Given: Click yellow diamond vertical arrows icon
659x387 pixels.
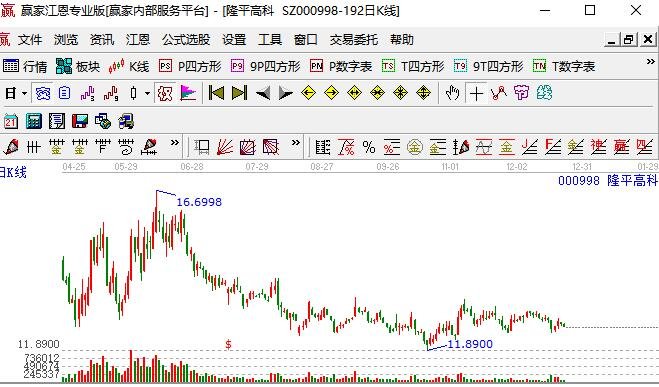Looking at the screenshot, I should (423, 93).
